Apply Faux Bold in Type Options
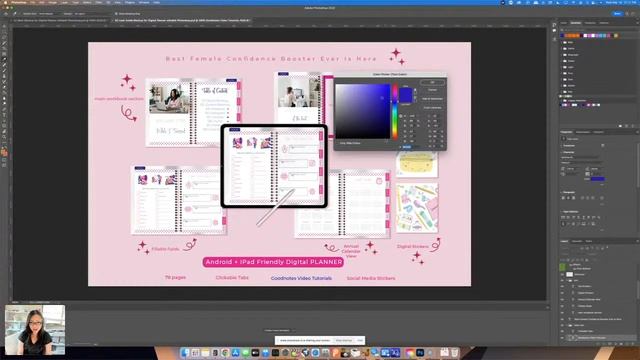Screen dimensions: 640x360 point(564,218)
